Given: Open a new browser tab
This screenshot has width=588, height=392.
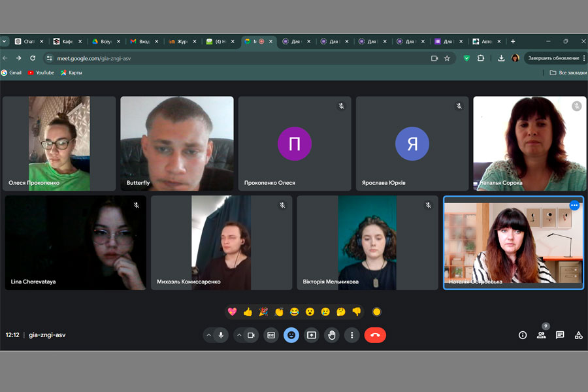Looking at the screenshot, I should pos(513,41).
